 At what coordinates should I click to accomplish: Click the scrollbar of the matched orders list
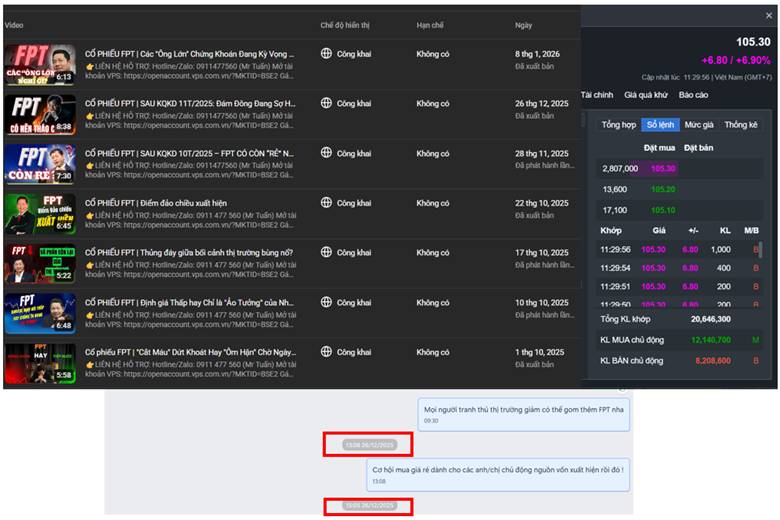(x=761, y=249)
